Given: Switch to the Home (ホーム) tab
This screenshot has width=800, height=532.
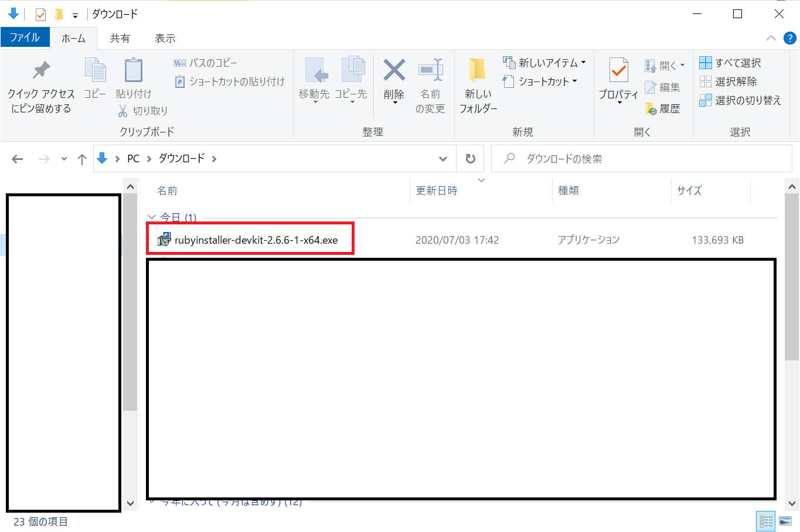Looking at the screenshot, I should click(73, 38).
